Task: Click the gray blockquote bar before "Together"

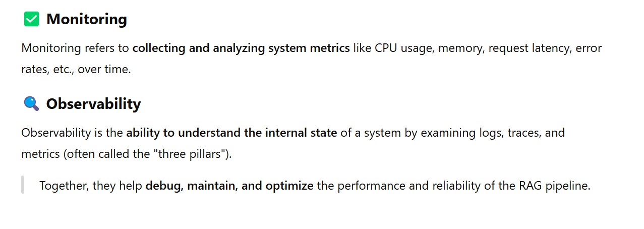Action: click(x=23, y=185)
